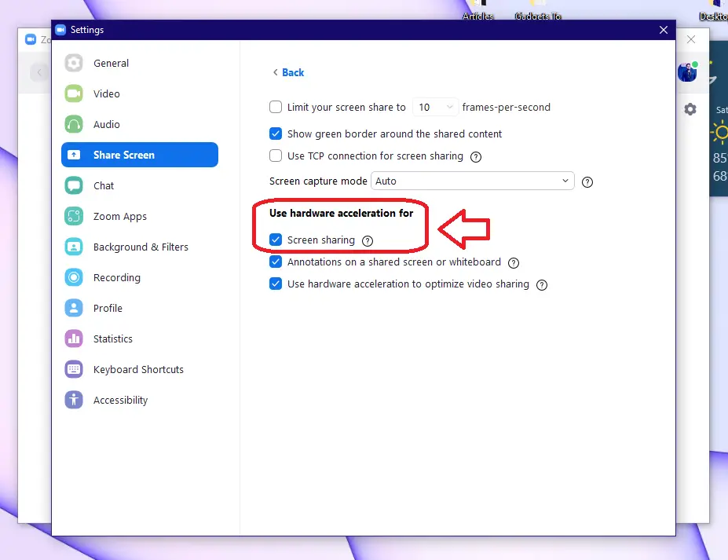Screen dimensions: 728x560
Task: Click help icon beside Annotations option
Action: coord(514,263)
